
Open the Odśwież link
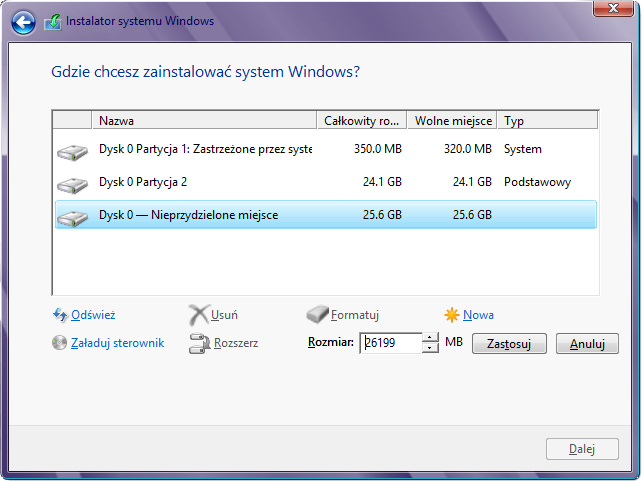[x=93, y=315]
